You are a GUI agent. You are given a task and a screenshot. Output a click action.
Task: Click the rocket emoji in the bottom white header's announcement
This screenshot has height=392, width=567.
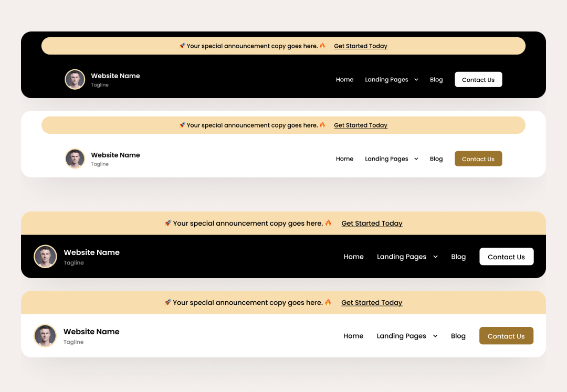pyautogui.click(x=168, y=302)
